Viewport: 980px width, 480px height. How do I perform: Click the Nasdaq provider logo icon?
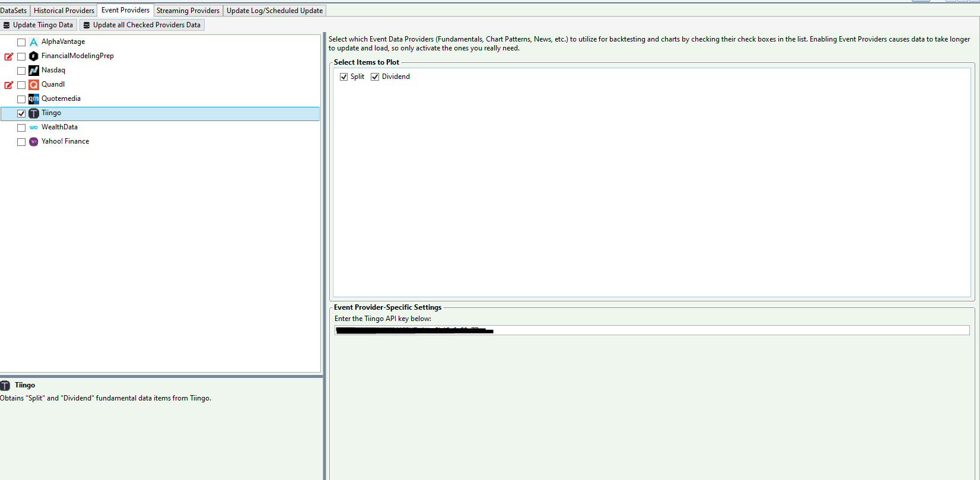point(34,71)
